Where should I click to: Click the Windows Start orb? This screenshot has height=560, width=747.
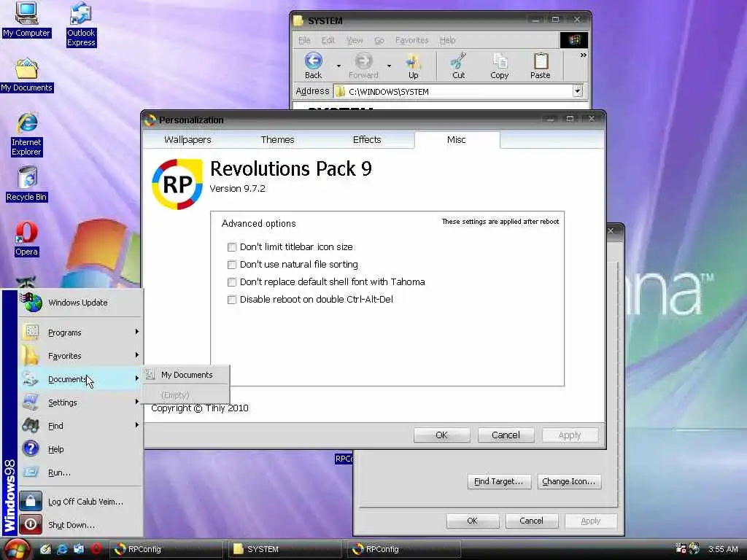pyautogui.click(x=18, y=549)
